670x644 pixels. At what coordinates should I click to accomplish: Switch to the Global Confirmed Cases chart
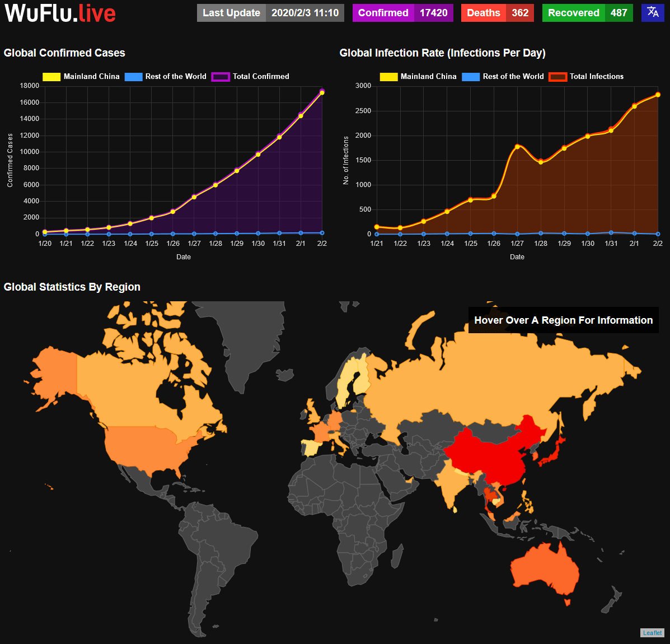[x=64, y=53]
